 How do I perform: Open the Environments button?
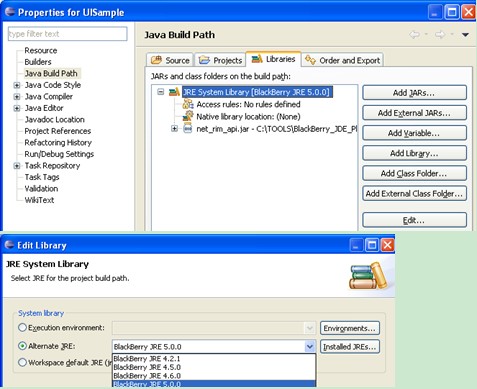[350, 328]
